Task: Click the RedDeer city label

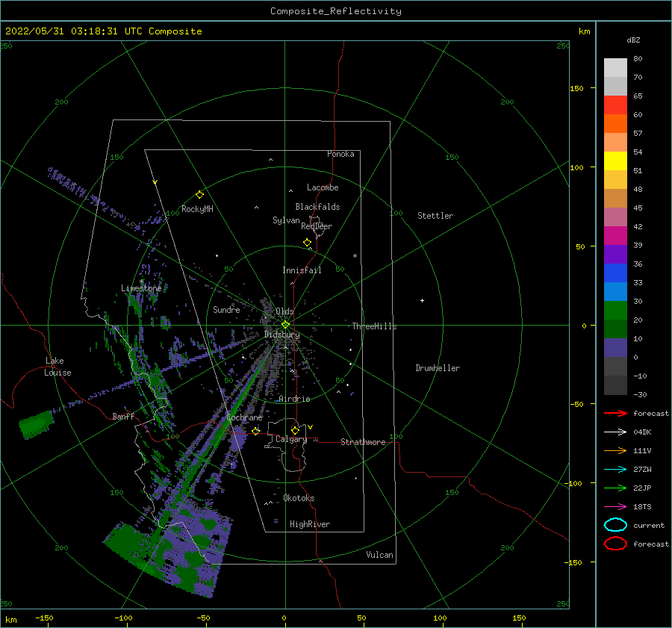Action: click(x=317, y=226)
